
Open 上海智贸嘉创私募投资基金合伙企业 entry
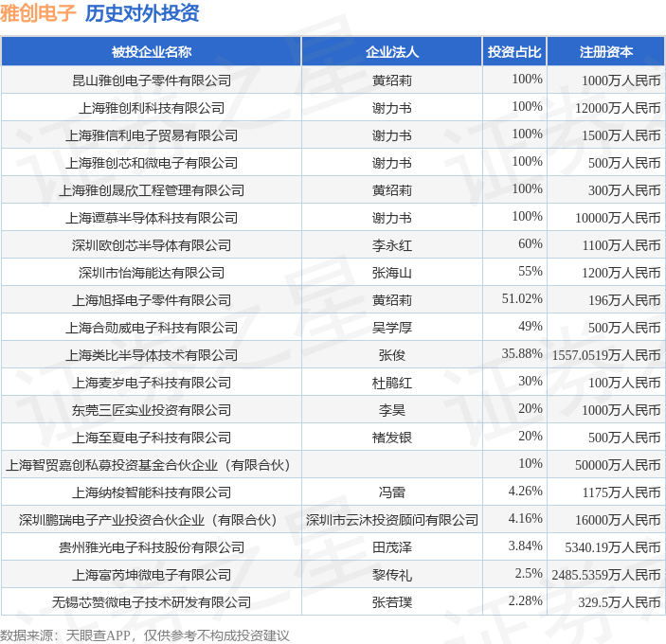[x=148, y=465]
